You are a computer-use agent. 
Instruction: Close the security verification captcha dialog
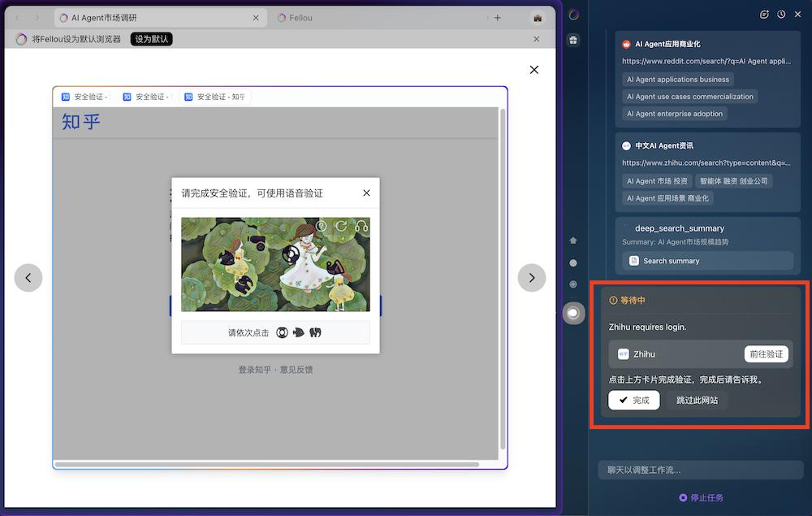click(367, 193)
